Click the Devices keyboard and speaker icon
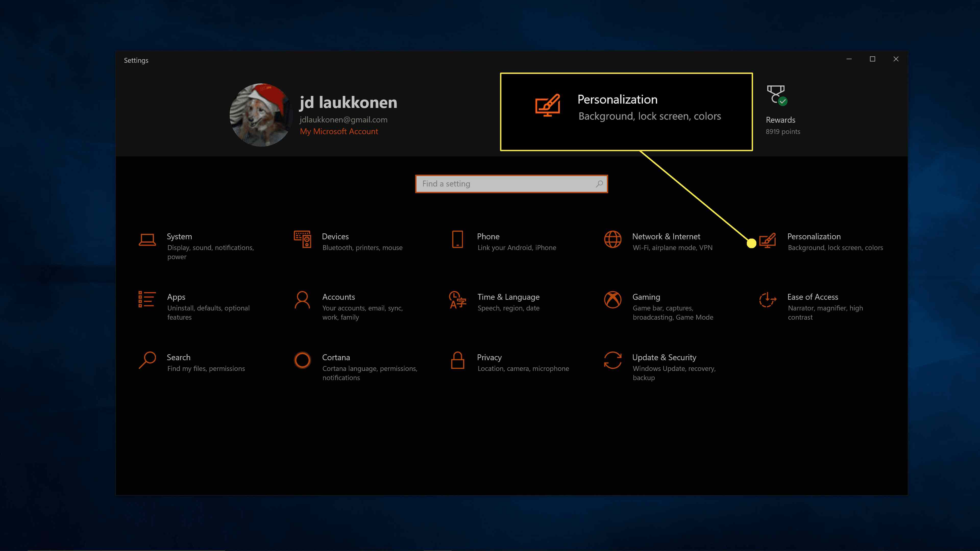 coord(302,239)
